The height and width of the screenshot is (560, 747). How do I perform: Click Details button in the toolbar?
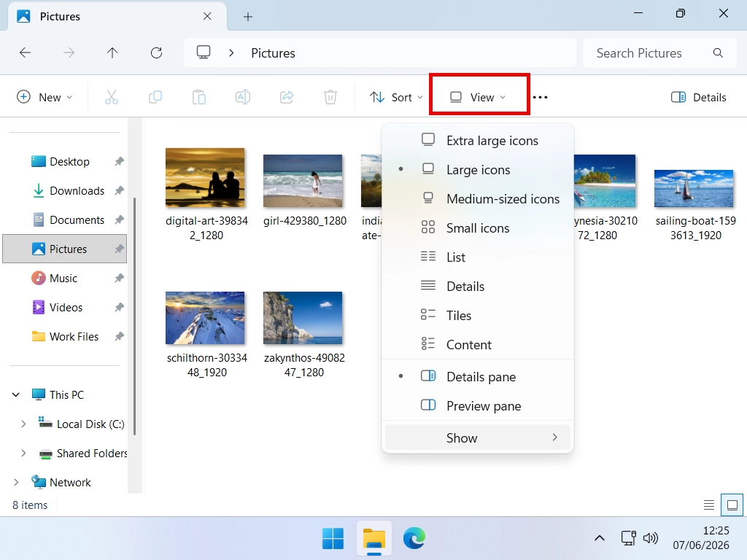click(699, 97)
